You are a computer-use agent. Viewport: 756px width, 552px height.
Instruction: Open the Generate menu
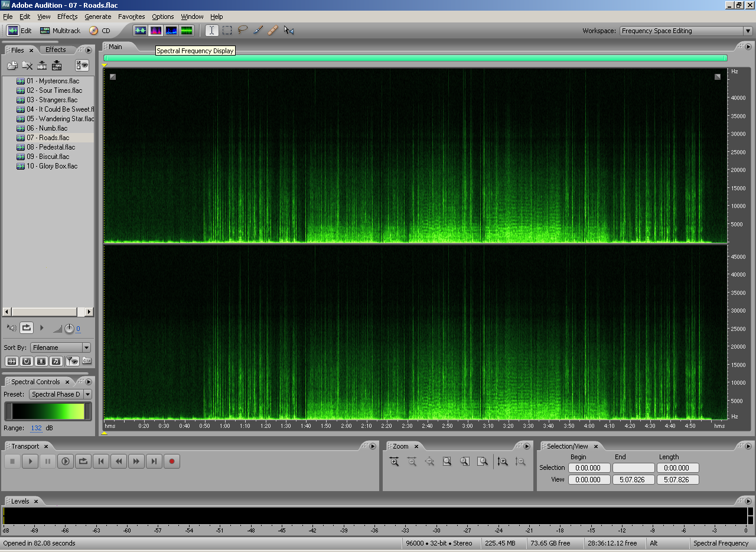tap(98, 17)
